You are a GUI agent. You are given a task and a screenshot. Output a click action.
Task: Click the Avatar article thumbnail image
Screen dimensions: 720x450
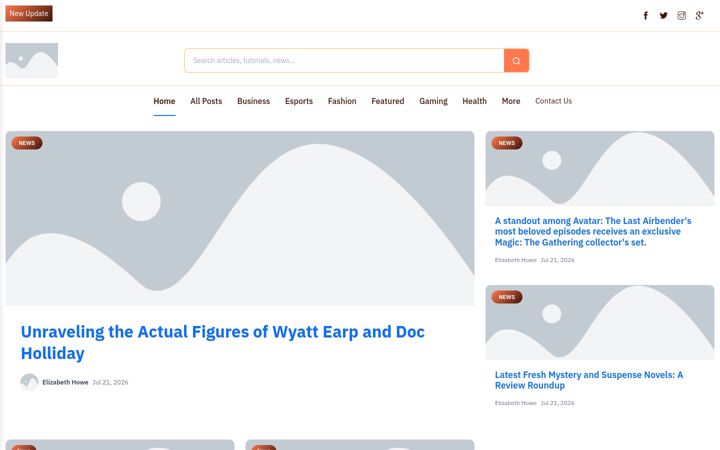(x=600, y=169)
